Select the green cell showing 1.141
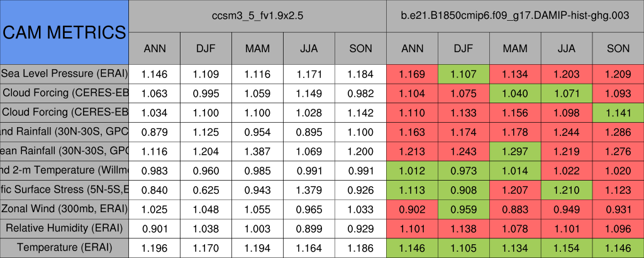 click(x=618, y=112)
